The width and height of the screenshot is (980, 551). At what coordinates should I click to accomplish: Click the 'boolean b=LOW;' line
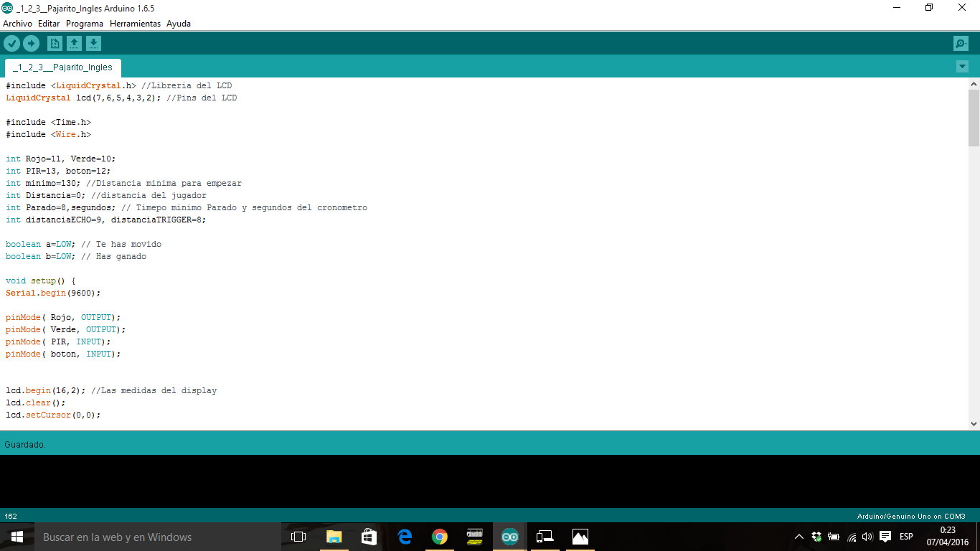click(41, 256)
